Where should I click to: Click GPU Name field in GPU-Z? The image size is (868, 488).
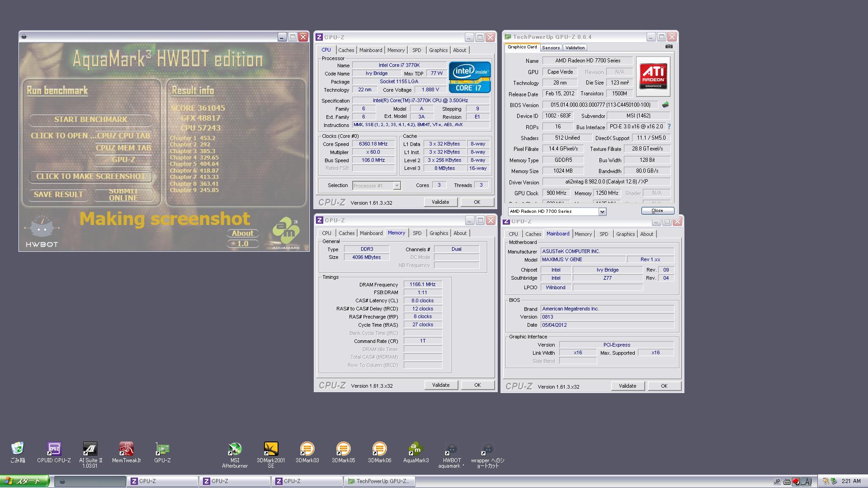(588, 61)
